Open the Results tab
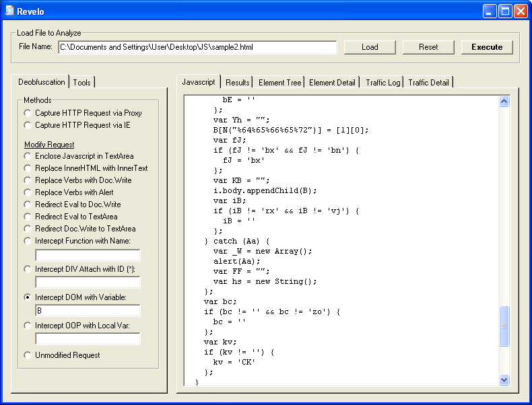Screen dimensions: 532x405 click(x=237, y=82)
